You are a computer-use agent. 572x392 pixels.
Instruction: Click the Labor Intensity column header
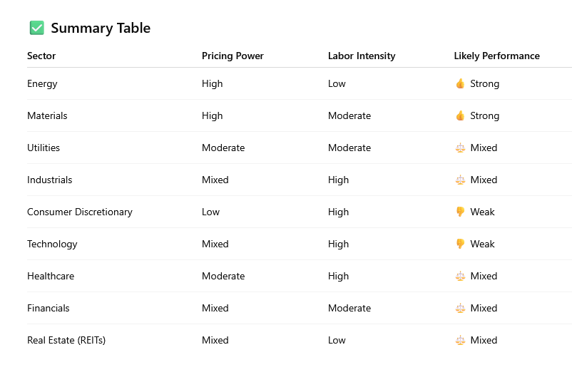(362, 56)
